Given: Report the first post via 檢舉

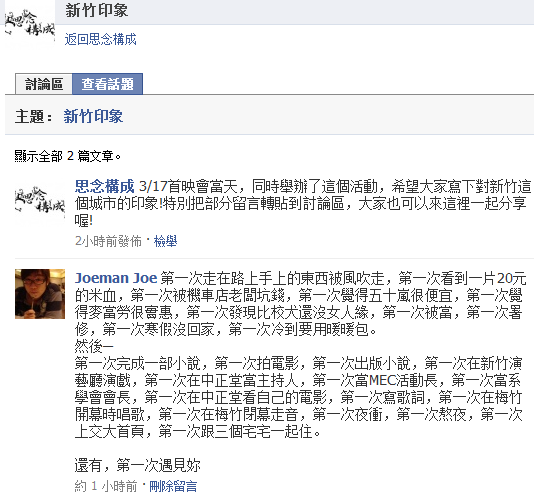Looking at the screenshot, I should pos(166,241).
